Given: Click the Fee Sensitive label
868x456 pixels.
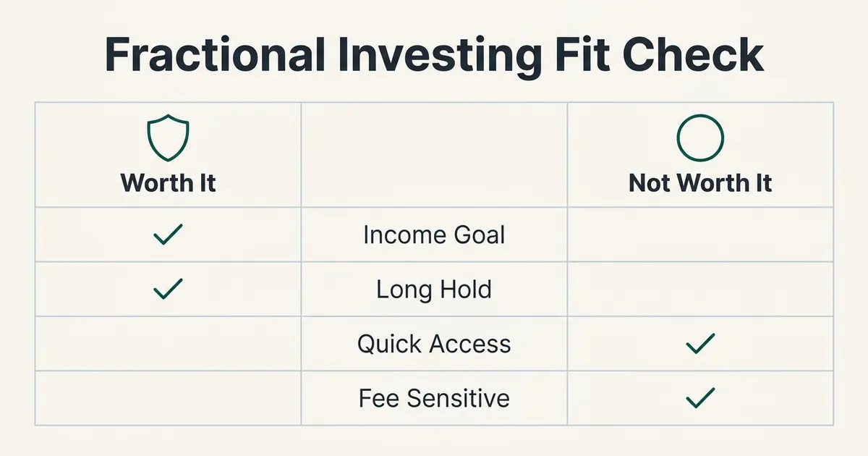Looking at the screenshot, I should pyautogui.click(x=434, y=398).
